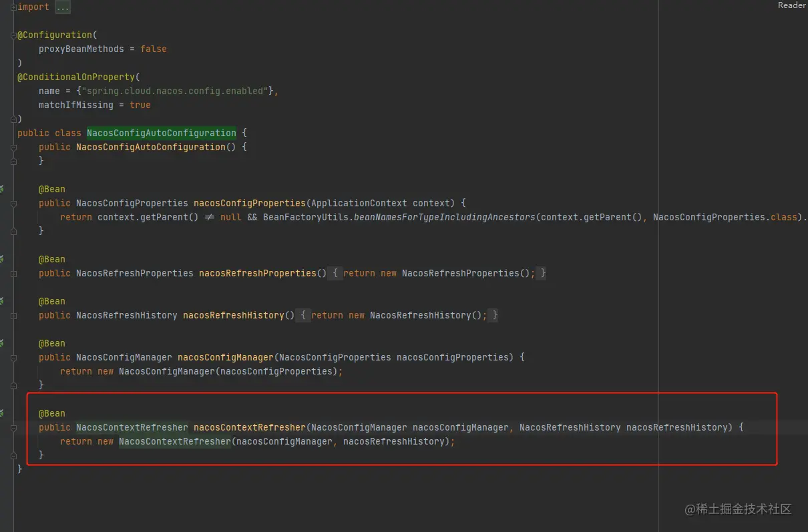Image resolution: width=808 pixels, height=532 pixels.
Task: Click the "spring.cloud.nacos.config.enabled" string
Action: coord(175,91)
